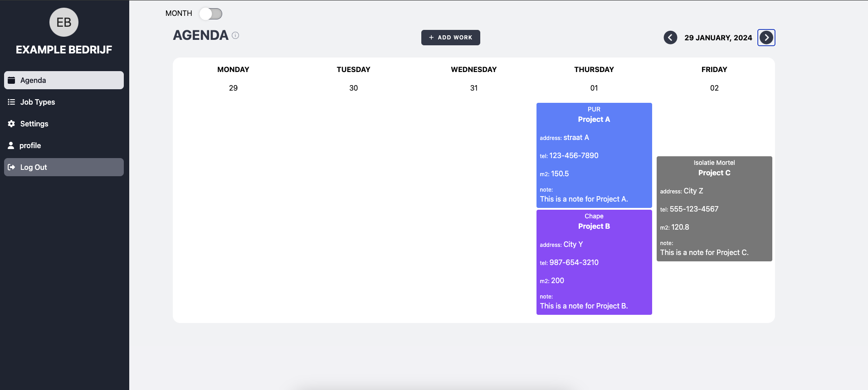Open the Settings menu item
Screen dimensions: 868x390
click(64, 124)
